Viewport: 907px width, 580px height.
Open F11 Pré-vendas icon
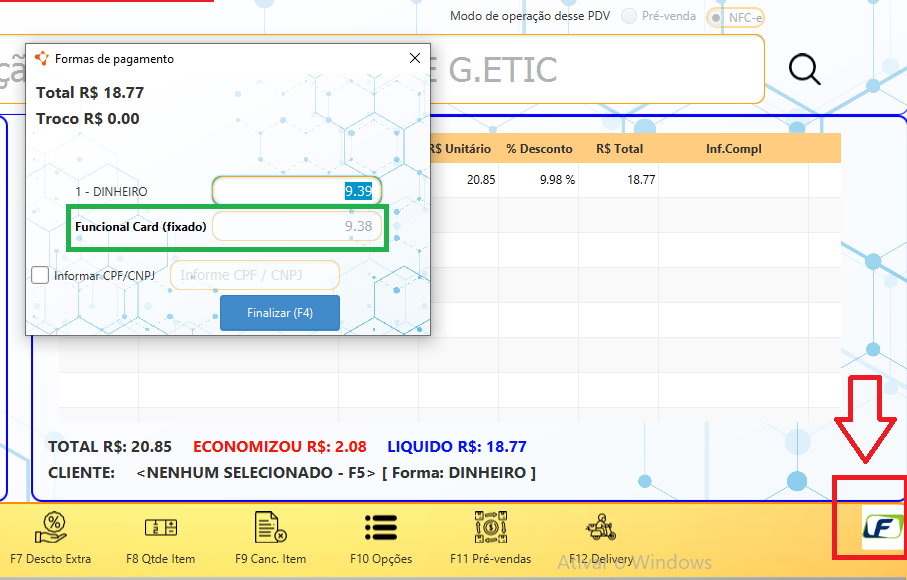coord(491,528)
